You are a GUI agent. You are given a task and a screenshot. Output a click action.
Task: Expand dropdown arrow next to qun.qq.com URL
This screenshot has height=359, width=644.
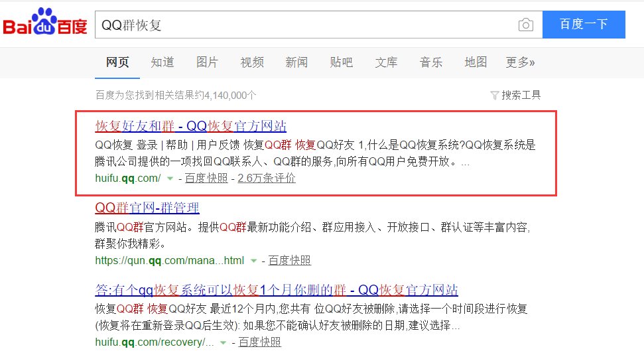(254, 261)
